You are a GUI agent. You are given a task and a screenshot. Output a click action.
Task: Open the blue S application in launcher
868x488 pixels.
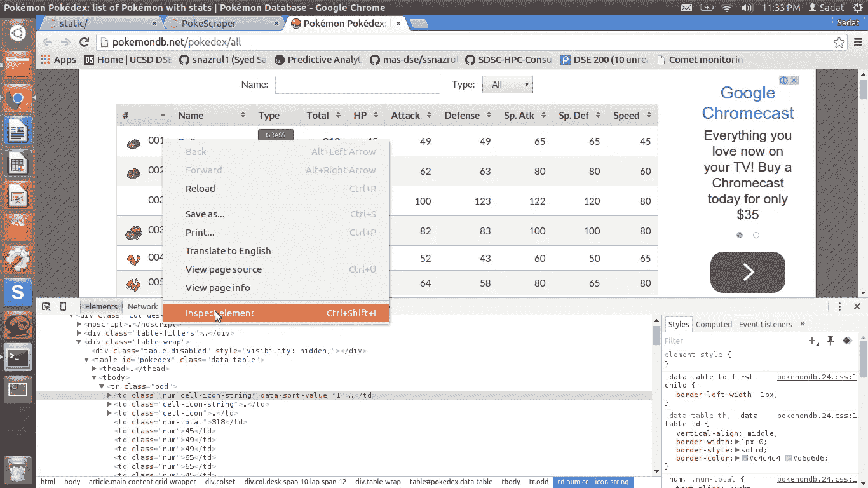(18, 292)
